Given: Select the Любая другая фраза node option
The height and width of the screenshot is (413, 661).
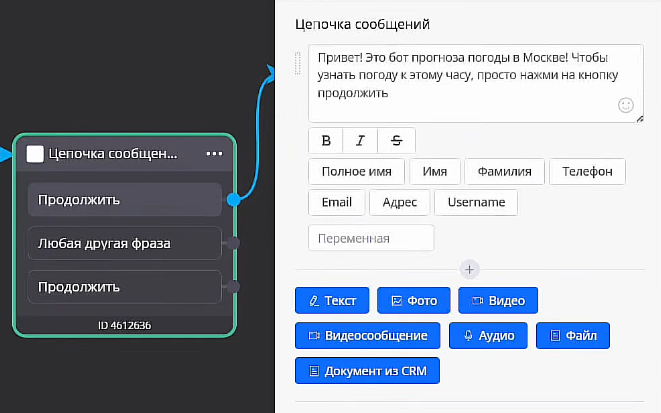Looking at the screenshot, I should pos(124,243).
